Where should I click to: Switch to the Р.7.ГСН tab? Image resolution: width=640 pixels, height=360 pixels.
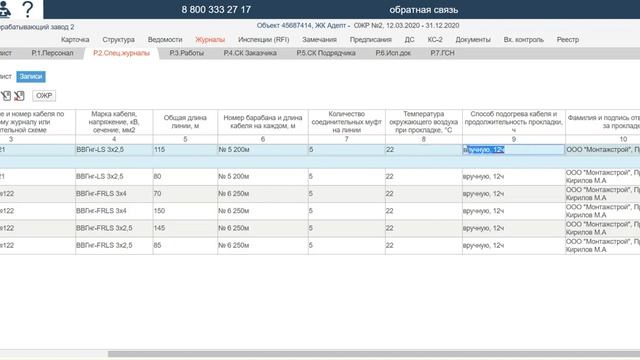point(442,53)
